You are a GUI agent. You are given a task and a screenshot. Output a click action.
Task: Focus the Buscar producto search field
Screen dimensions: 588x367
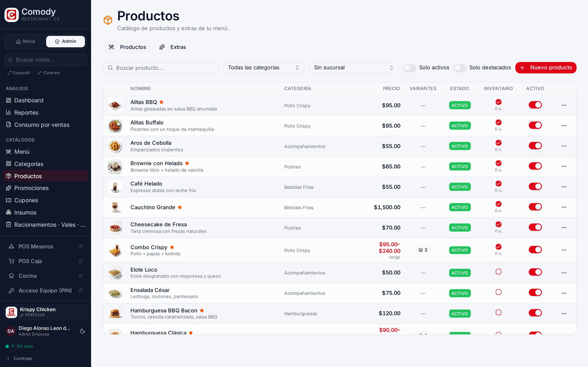(x=161, y=68)
